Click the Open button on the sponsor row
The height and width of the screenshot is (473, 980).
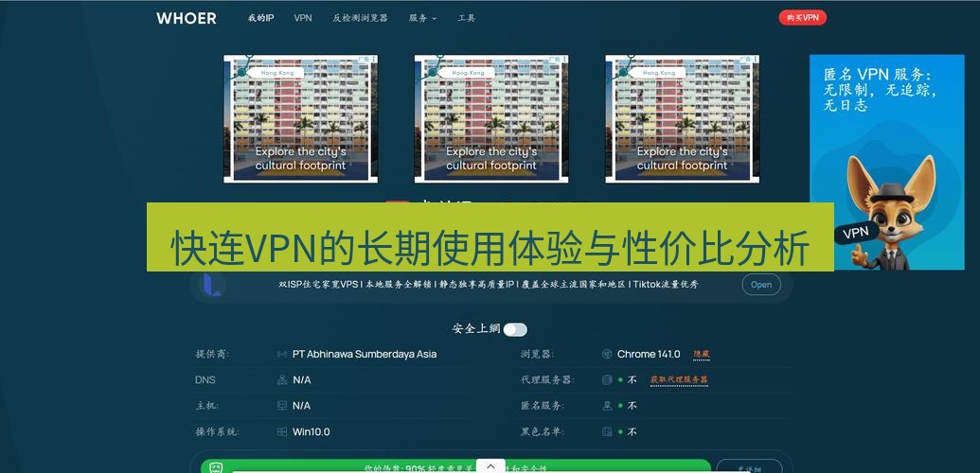761,285
